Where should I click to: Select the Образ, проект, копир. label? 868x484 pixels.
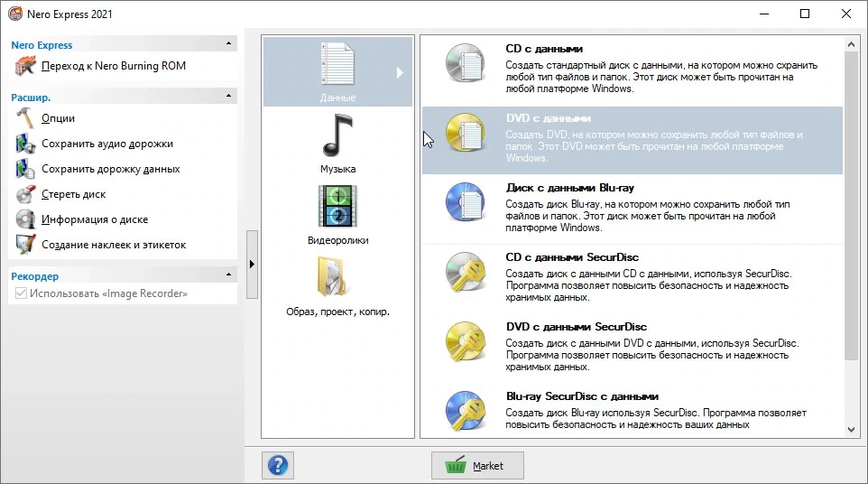click(337, 312)
